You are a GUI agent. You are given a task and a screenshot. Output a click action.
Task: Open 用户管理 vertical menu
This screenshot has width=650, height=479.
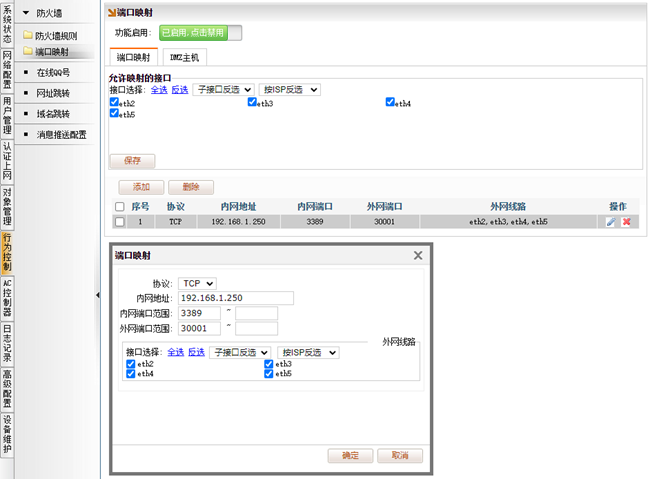point(7,116)
